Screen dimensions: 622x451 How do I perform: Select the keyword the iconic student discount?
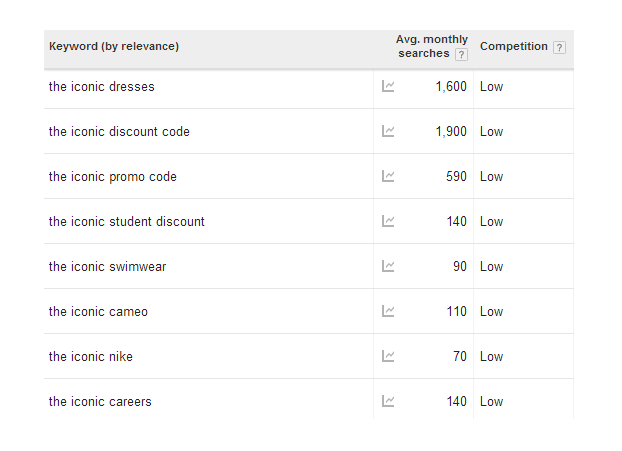pyautogui.click(x=127, y=221)
